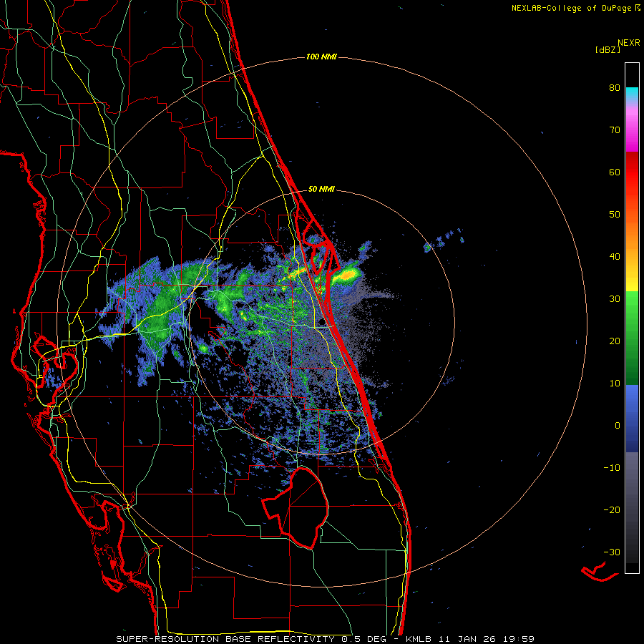Click the 20 value on the dBZ scale

(615, 341)
